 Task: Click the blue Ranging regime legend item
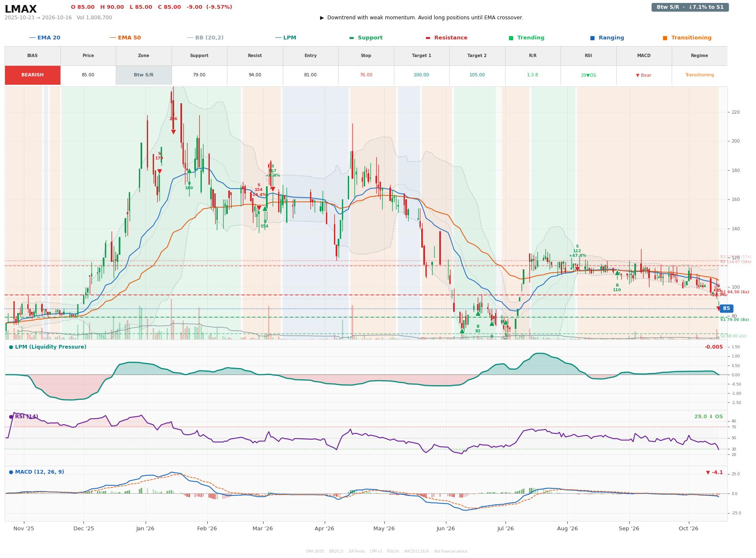pos(607,38)
